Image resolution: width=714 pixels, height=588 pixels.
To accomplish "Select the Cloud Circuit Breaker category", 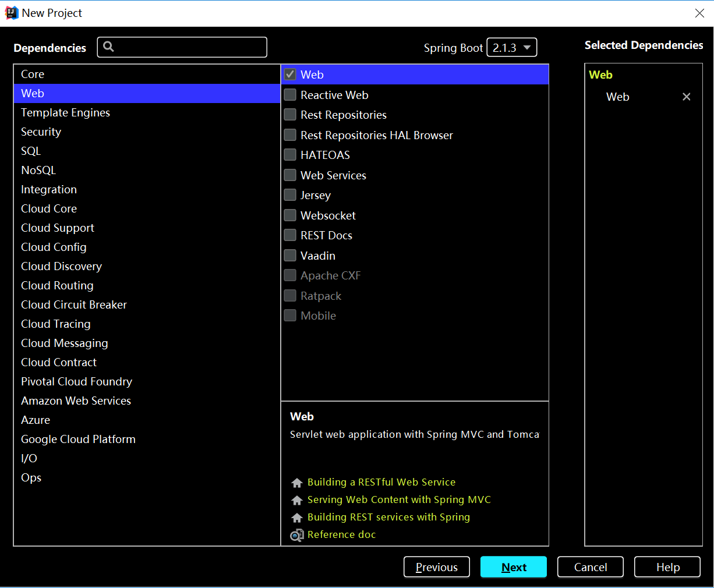I will [x=147, y=304].
